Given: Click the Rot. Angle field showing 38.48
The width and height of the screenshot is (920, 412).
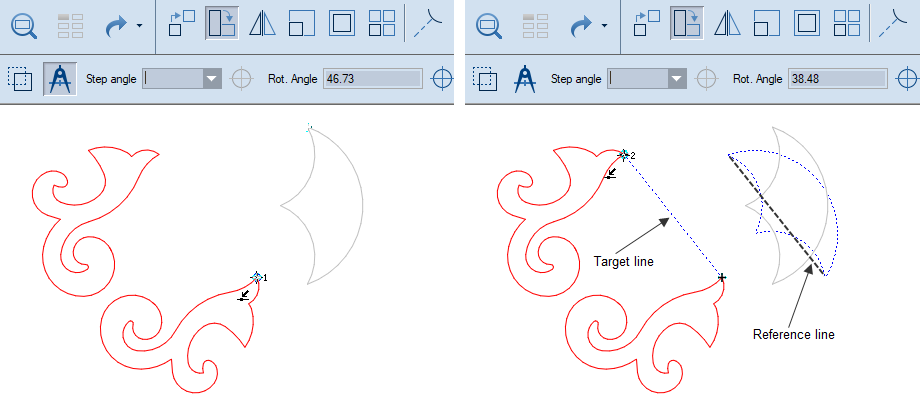Looking at the screenshot, I should pyautogui.click(x=837, y=79).
